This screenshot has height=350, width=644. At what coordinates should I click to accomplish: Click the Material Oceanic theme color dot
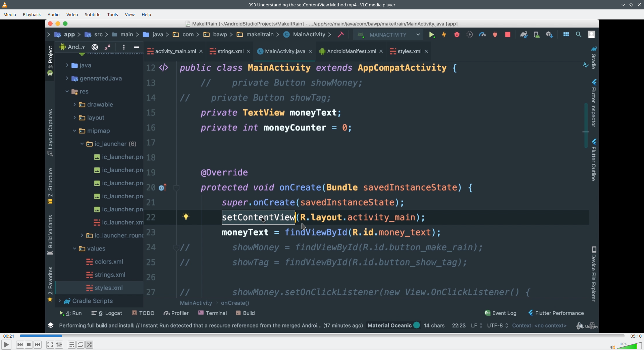tap(417, 325)
